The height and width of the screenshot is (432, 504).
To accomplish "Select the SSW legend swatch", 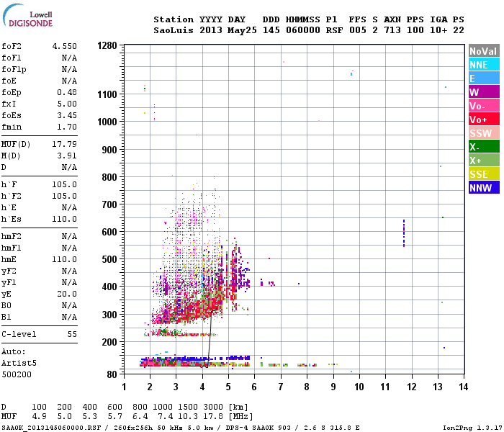I will (x=484, y=132).
